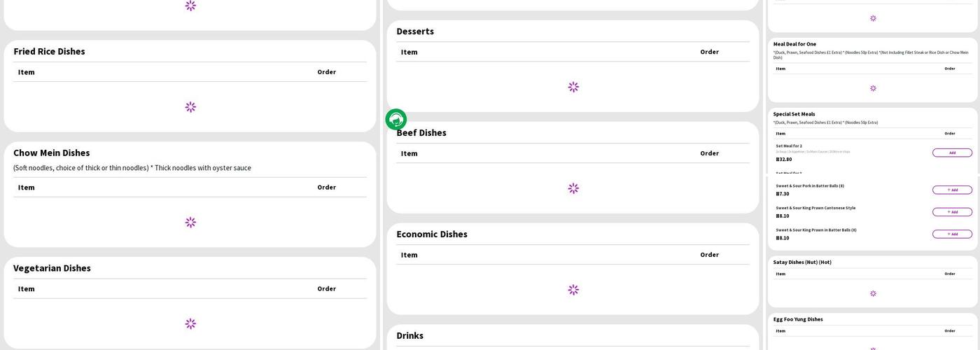The width and height of the screenshot is (980, 350).
Task: Click the Economic Dishes loading spinner
Action: [x=573, y=290]
